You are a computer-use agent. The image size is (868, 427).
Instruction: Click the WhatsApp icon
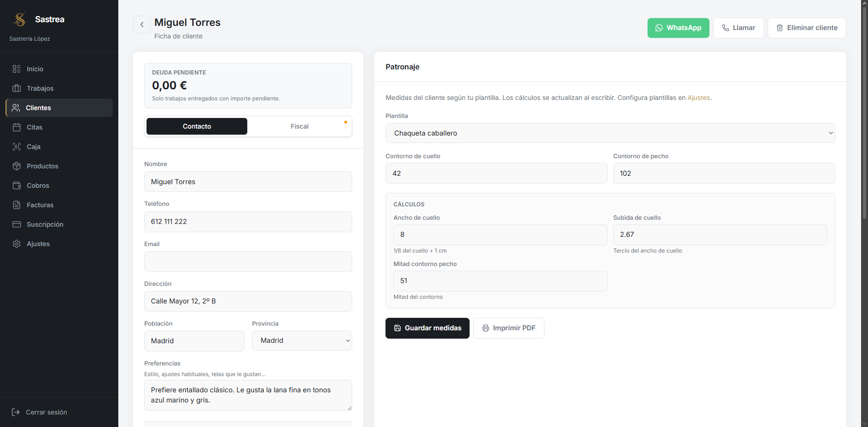click(x=659, y=28)
